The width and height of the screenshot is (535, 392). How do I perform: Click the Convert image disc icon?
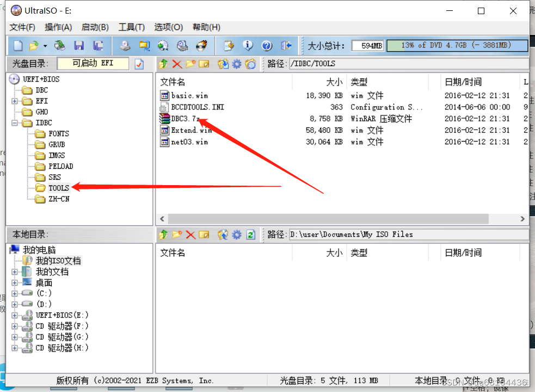pos(163,45)
